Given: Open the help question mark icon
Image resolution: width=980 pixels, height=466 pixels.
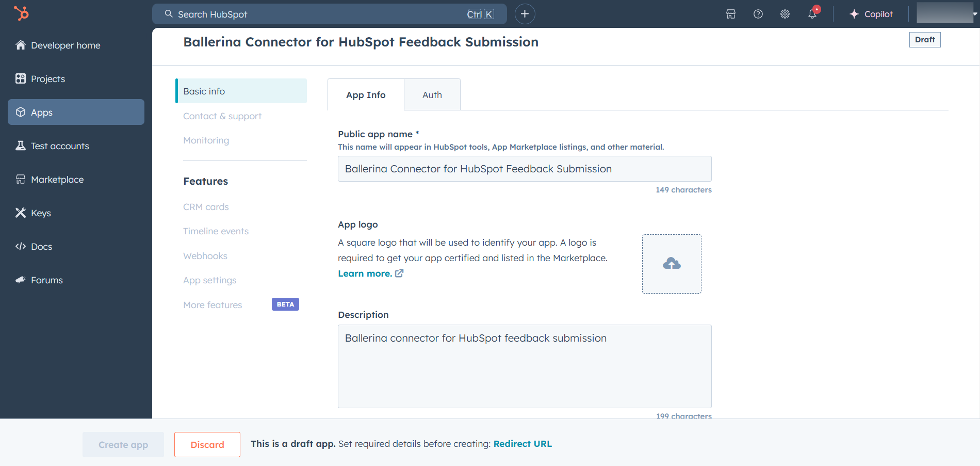Looking at the screenshot, I should point(758,14).
